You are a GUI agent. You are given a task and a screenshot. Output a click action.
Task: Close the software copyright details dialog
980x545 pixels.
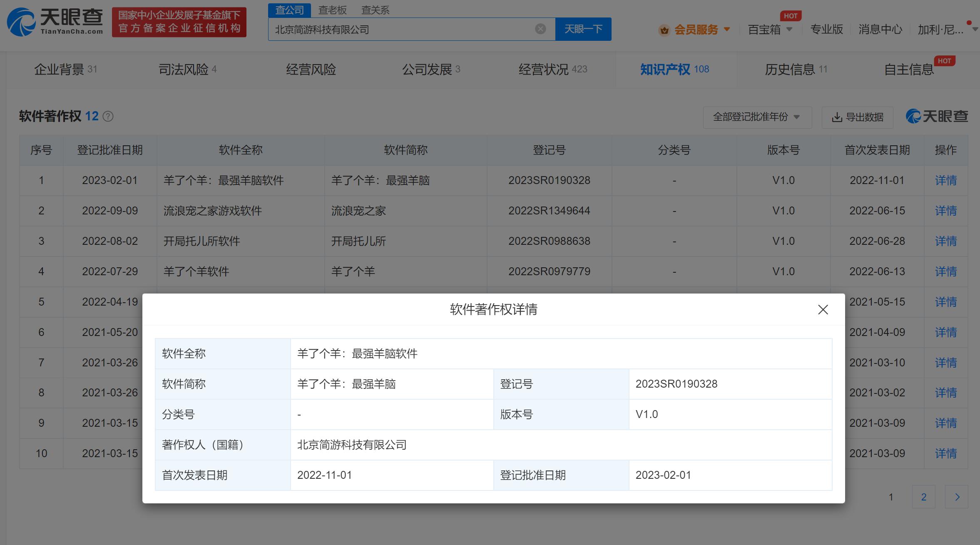823,309
